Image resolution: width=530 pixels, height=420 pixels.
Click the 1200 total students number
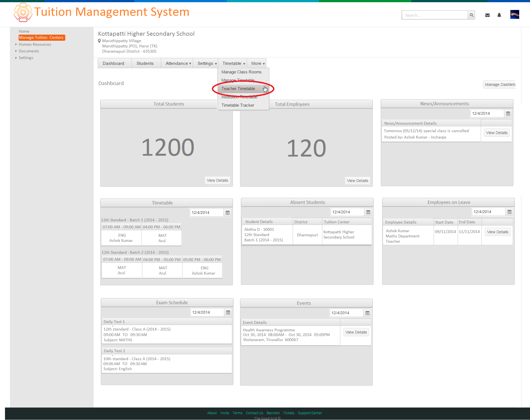tap(168, 147)
